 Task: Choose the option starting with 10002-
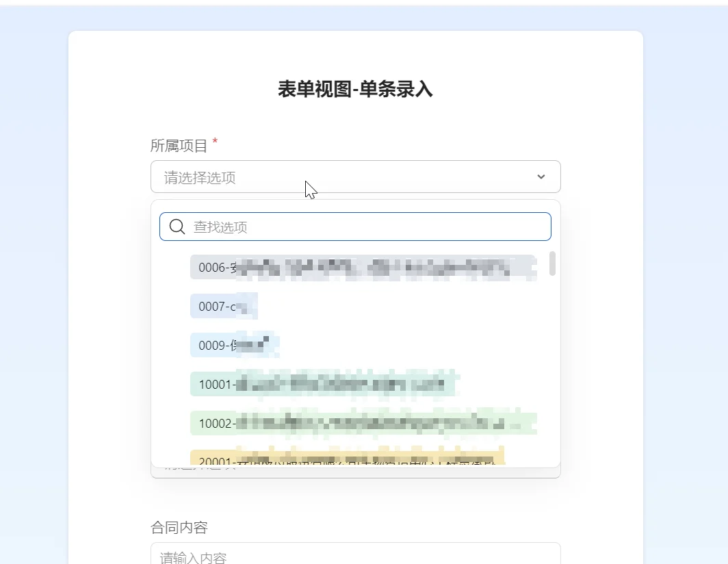[x=363, y=423]
